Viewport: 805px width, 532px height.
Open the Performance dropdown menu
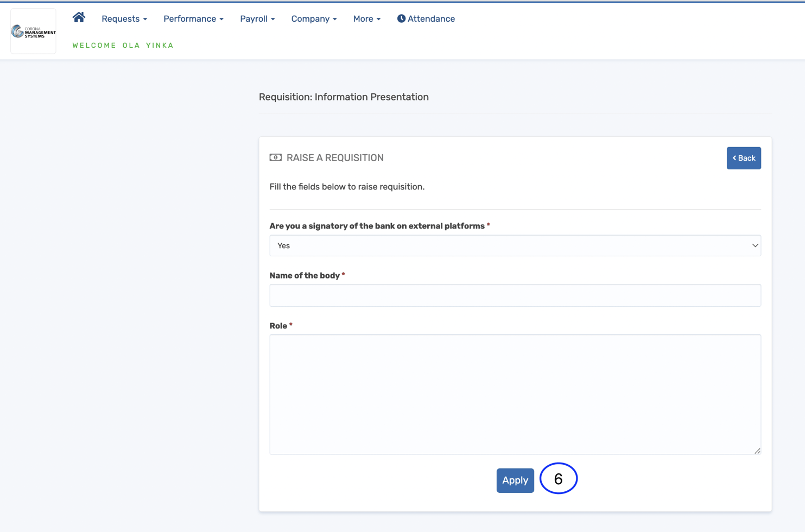coord(193,18)
